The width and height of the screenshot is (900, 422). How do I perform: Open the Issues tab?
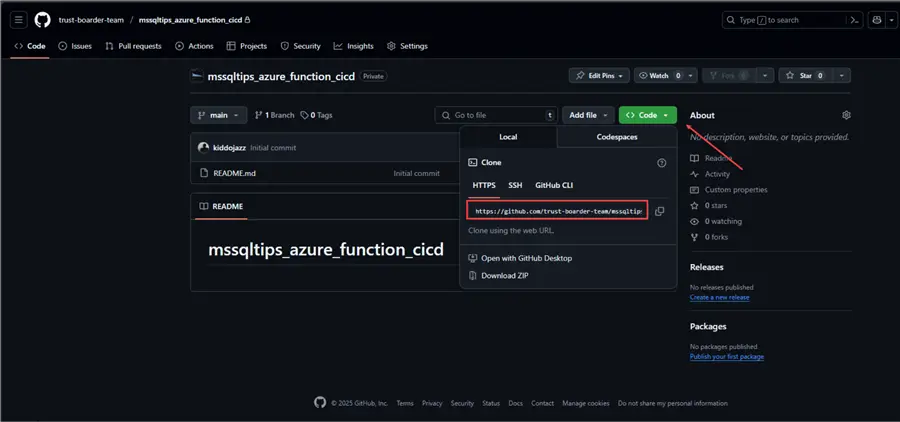75,46
